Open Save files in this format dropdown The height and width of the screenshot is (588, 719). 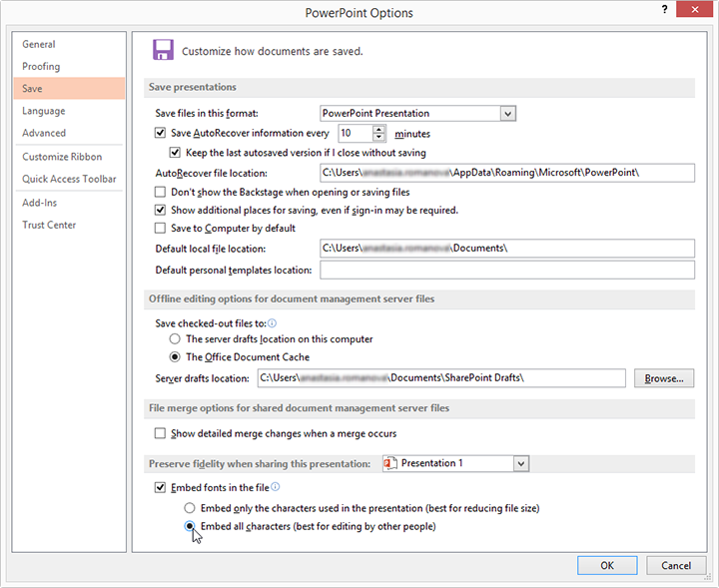507,114
